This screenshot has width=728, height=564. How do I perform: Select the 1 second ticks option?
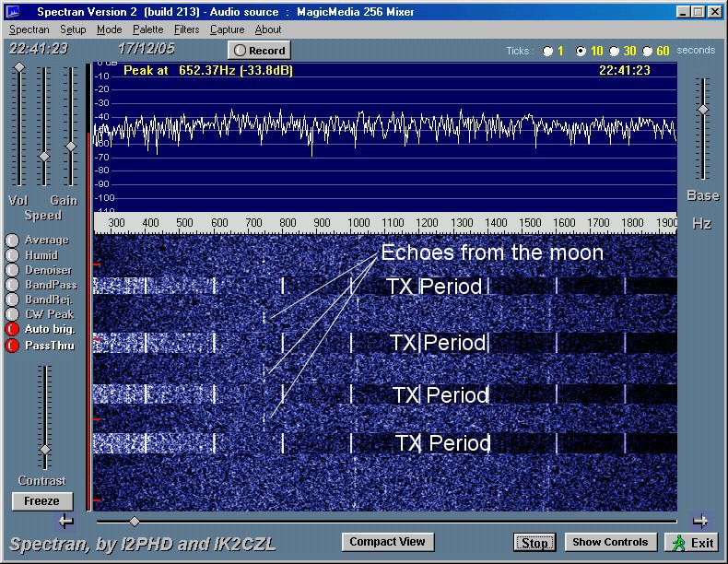click(548, 52)
